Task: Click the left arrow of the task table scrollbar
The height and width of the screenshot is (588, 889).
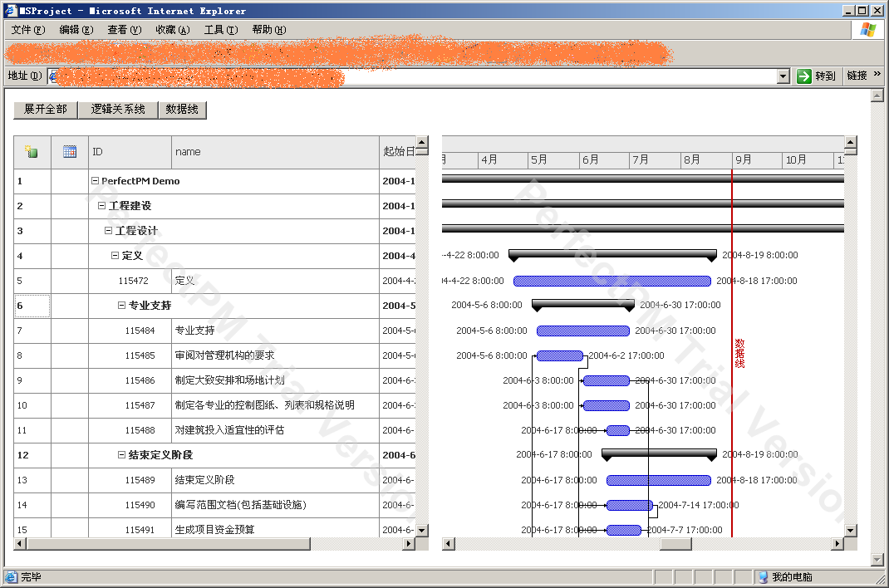Action: (x=20, y=544)
